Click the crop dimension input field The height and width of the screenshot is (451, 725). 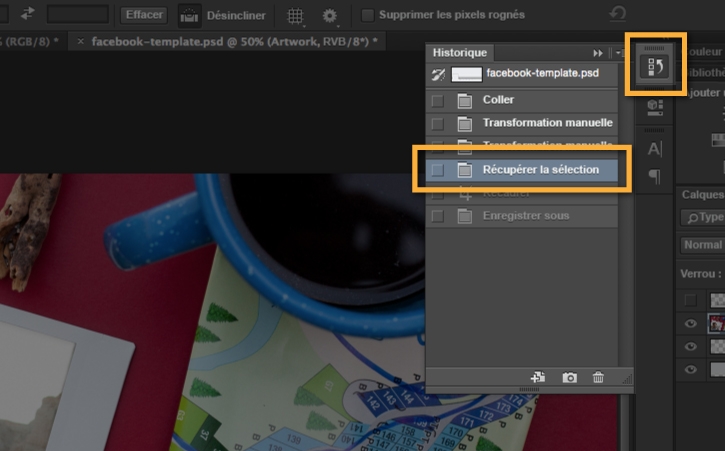point(78,14)
